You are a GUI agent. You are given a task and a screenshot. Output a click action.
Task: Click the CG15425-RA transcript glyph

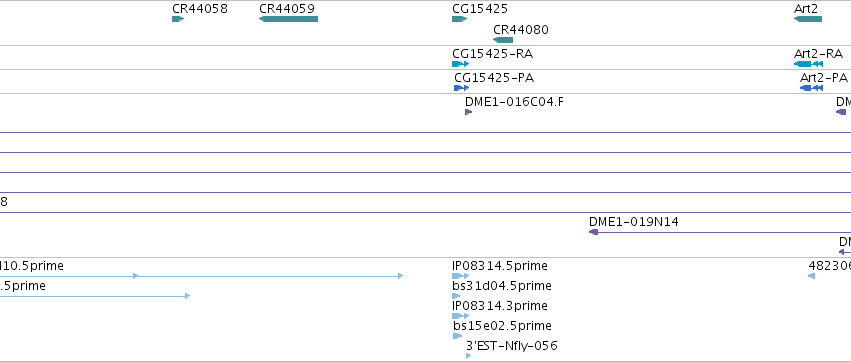(460, 64)
